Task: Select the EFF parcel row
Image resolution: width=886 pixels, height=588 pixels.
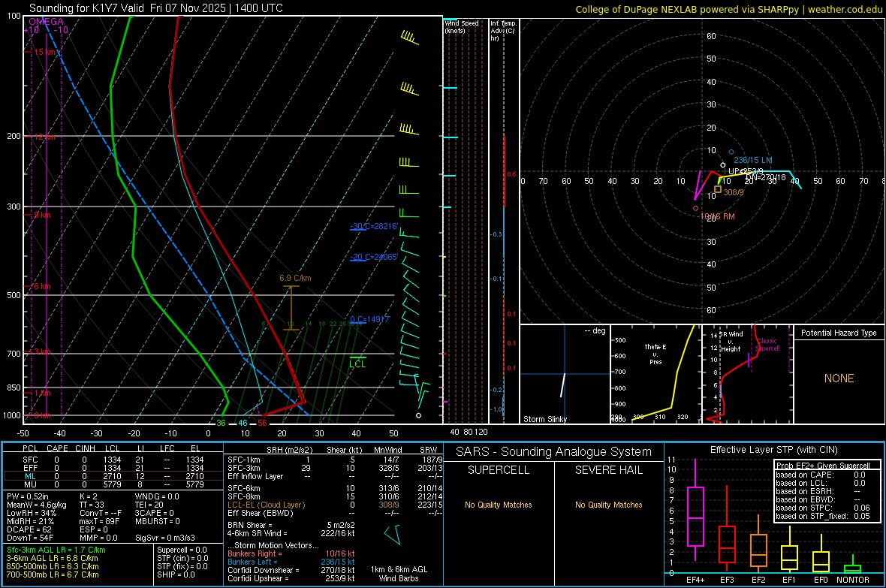Action: (113, 468)
